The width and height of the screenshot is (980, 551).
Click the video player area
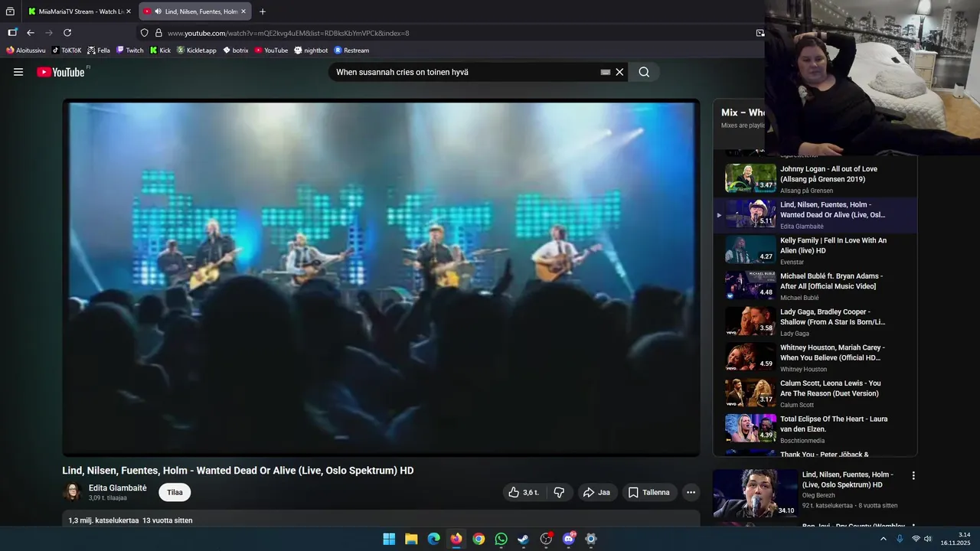(x=381, y=279)
